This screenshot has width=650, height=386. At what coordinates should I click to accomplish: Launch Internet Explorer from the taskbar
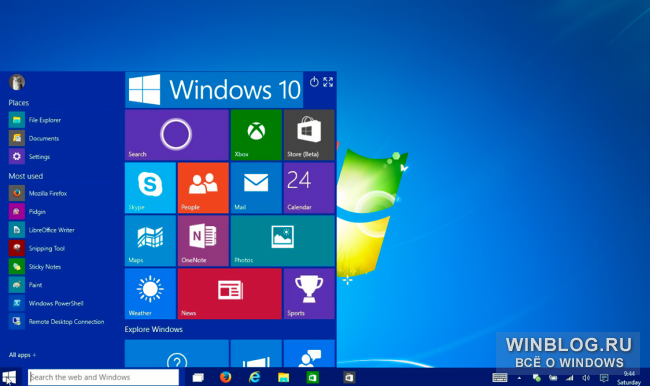(255, 377)
